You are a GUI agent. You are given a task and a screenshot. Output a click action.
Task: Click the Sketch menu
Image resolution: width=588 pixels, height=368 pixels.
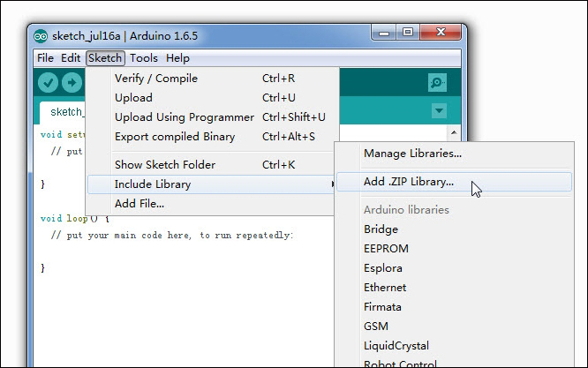click(x=105, y=58)
